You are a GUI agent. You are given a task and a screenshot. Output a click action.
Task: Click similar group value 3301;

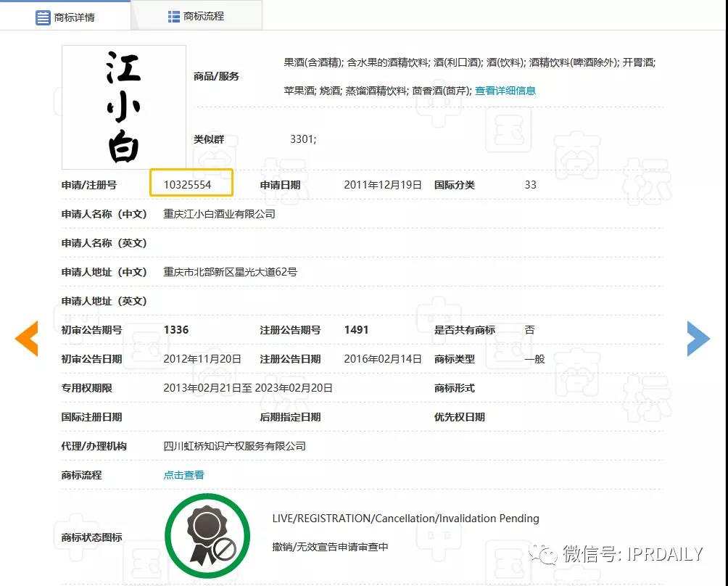[303, 139]
